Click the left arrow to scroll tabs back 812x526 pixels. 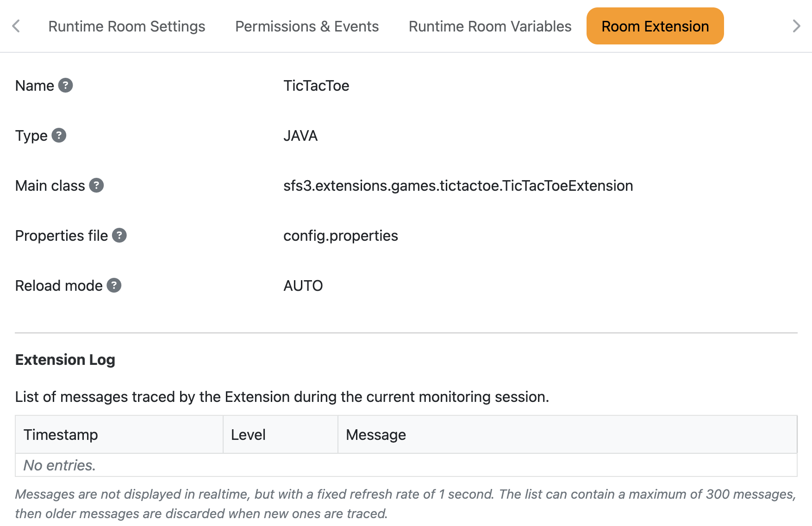(x=16, y=26)
